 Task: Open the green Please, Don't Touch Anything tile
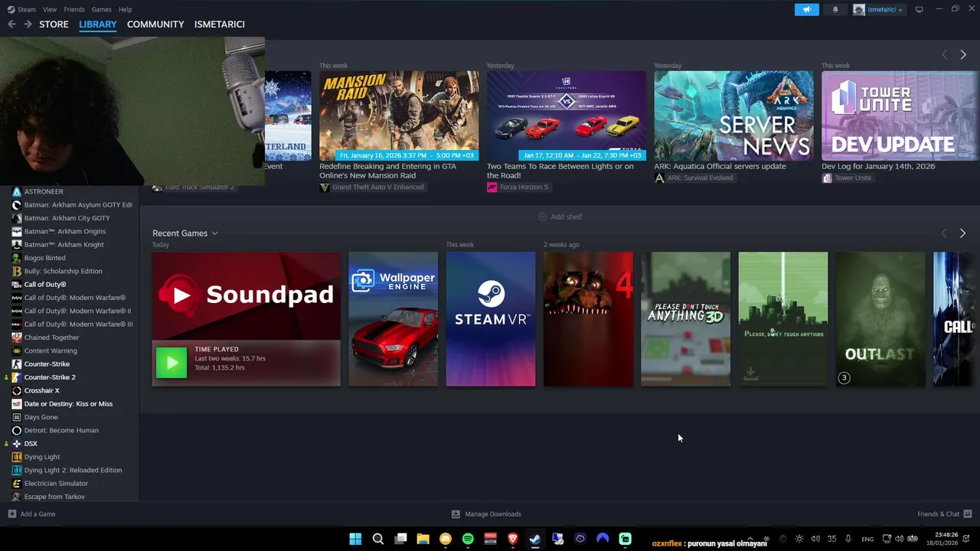click(782, 319)
